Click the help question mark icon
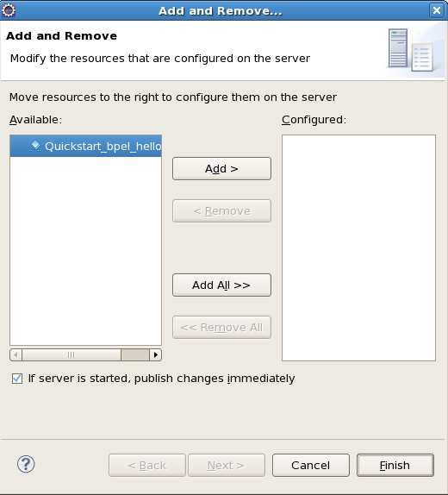 point(26,464)
